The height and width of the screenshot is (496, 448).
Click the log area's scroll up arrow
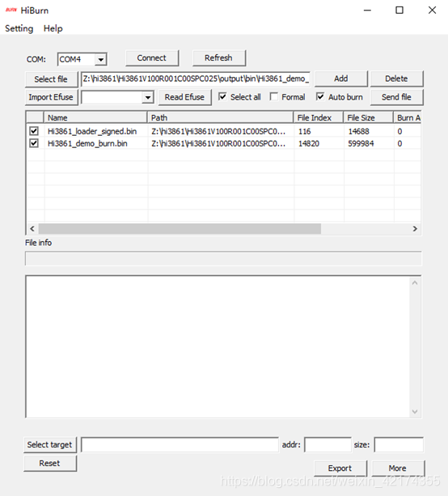tap(415, 283)
